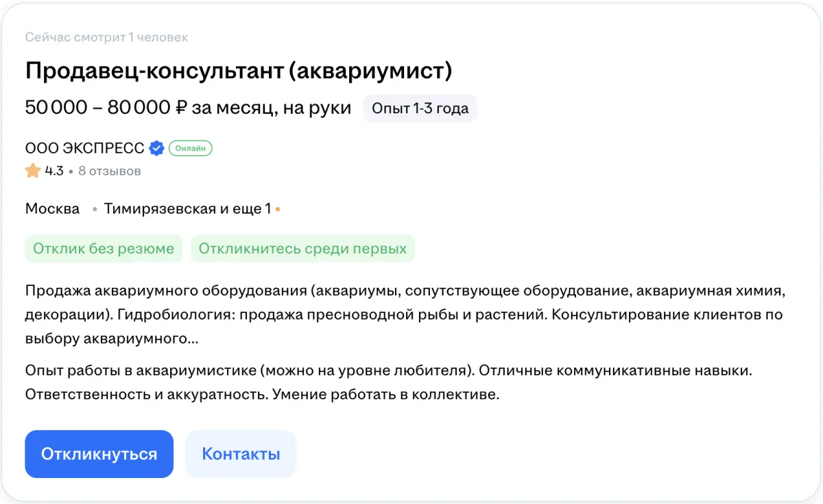Screen dimensions: 823x504
Task: Click the Сейчас смотрит 1 человек notice
Action: click(x=106, y=37)
